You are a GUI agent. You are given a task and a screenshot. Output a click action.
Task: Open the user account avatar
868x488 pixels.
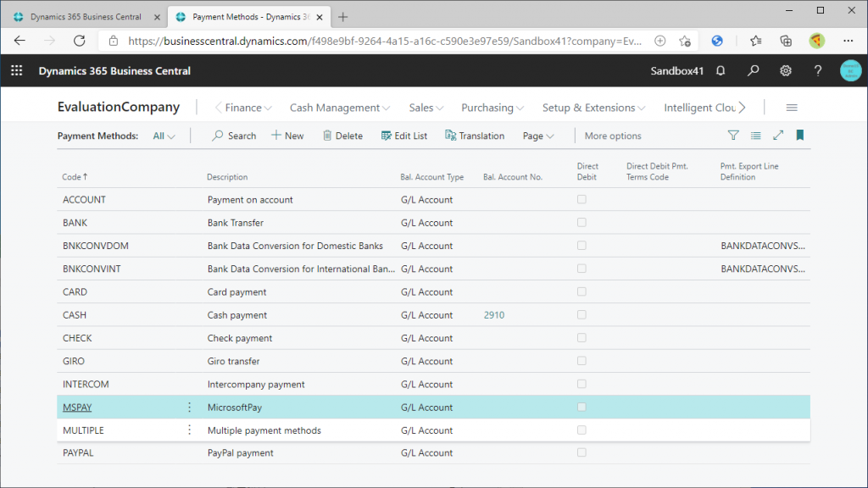850,71
